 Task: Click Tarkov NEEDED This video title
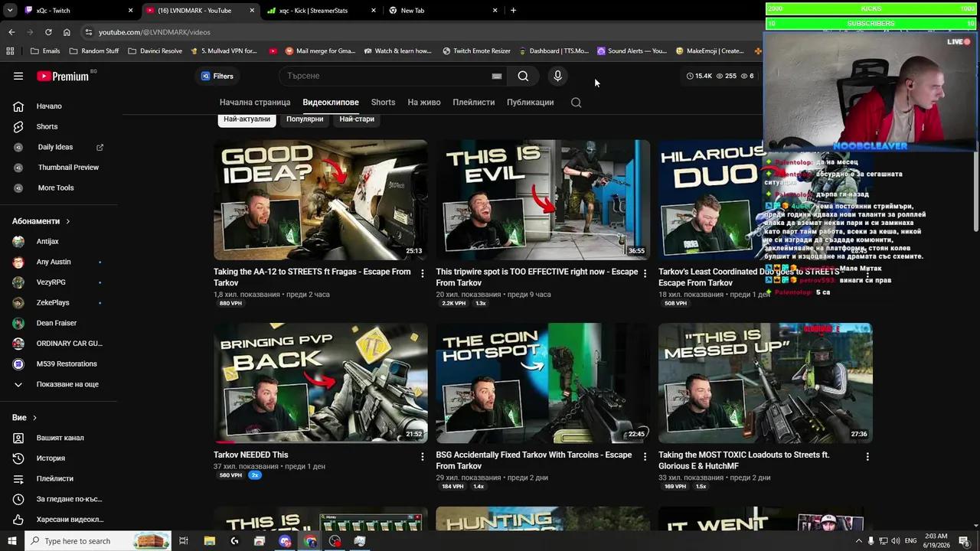click(x=251, y=455)
